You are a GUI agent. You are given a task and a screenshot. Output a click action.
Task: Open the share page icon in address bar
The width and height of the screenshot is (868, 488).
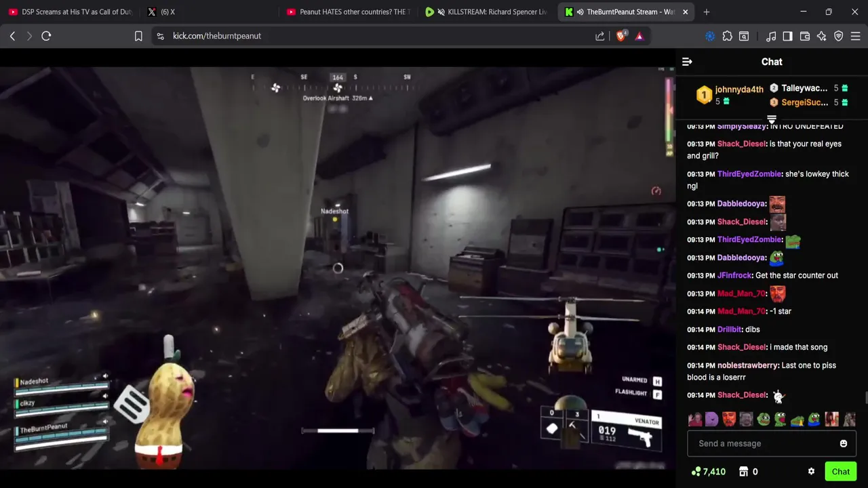(x=600, y=36)
